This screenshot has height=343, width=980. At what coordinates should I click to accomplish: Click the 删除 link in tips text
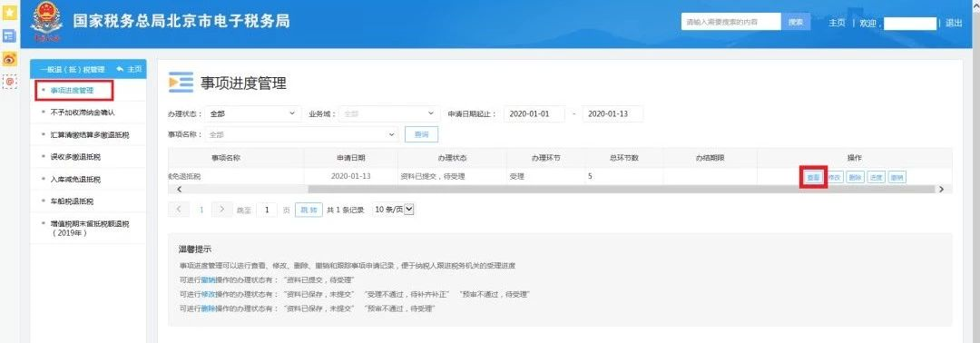208,309
